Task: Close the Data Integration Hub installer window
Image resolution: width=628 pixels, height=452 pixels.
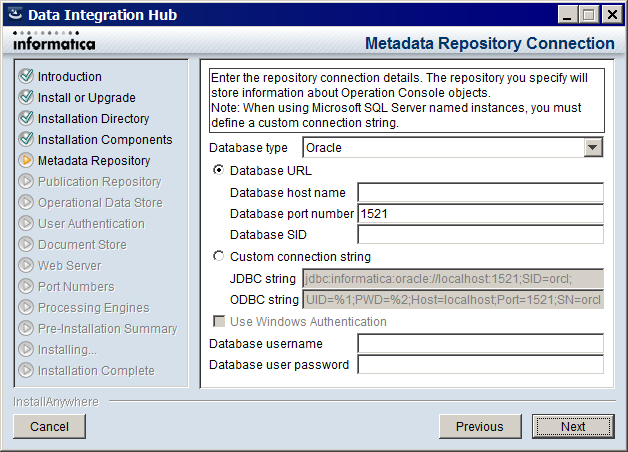Action: click(612, 15)
